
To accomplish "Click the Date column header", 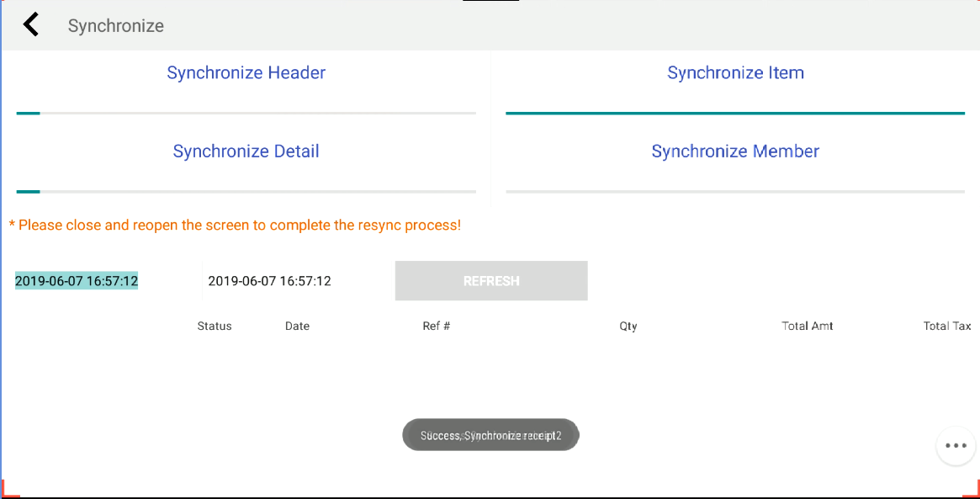I will click(x=297, y=326).
